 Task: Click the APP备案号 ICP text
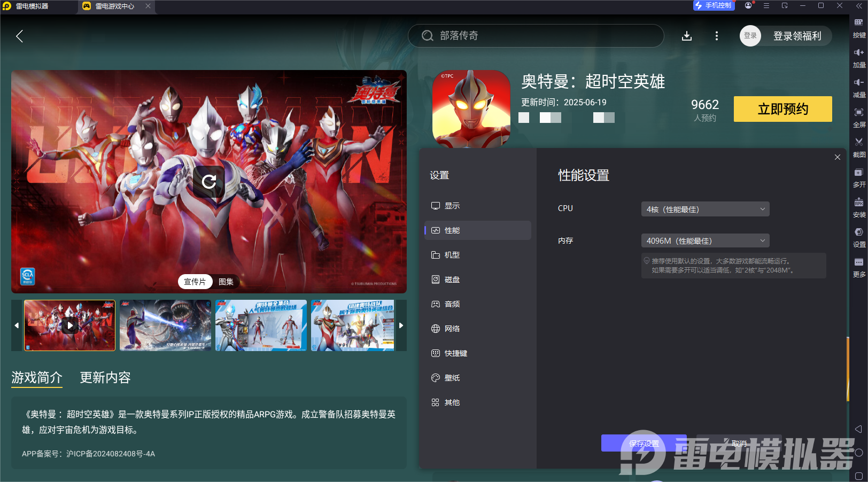(88, 454)
